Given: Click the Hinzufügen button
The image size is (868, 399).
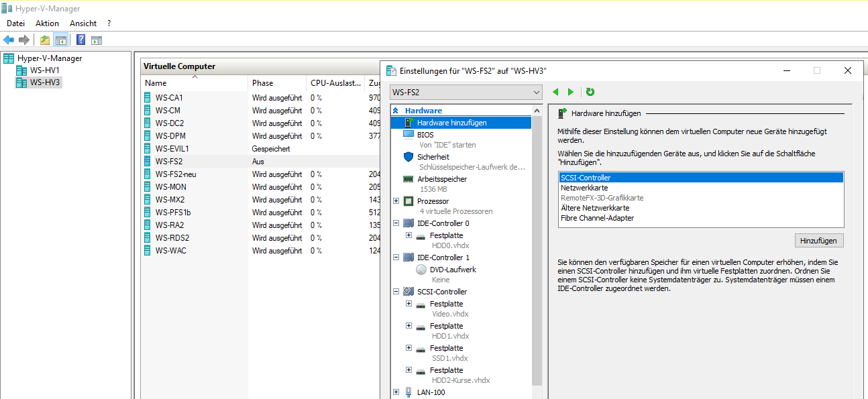Looking at the screenshot, I should (x=818, y=240).
